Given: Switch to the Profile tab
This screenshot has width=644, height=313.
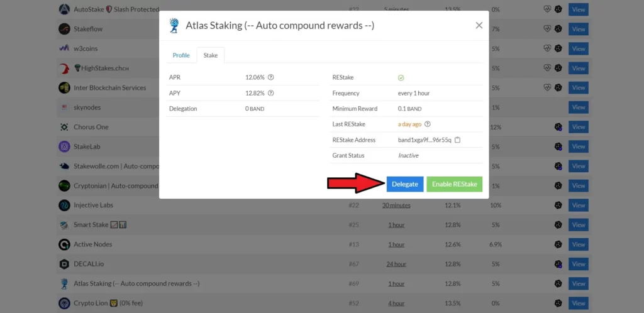Looking at the screenshot, I should pos(181,55).
